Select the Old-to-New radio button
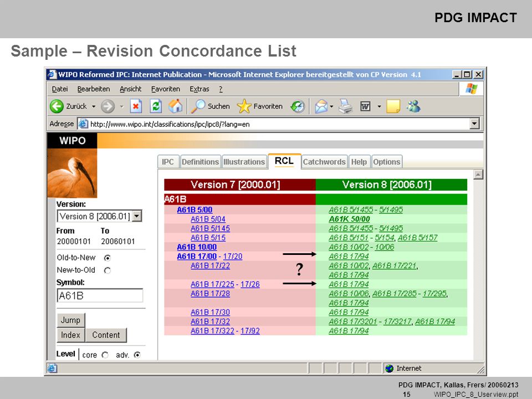The image size is (532, 399). coord(107,258)
